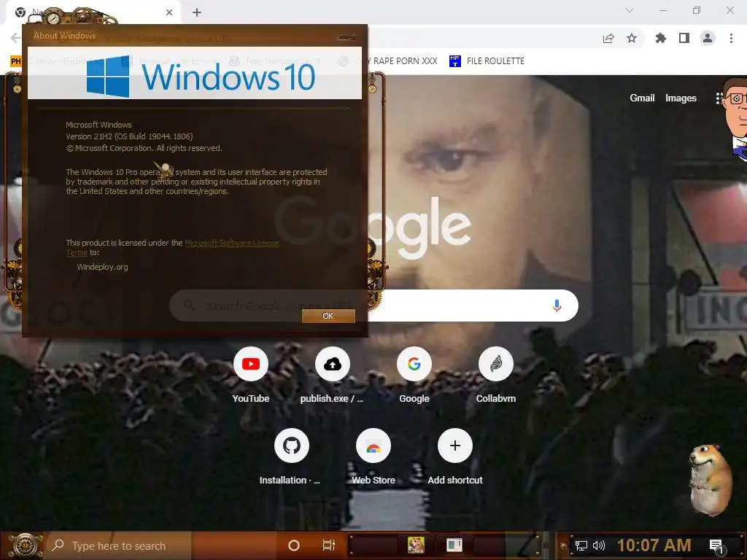Open Task View on taskbar
This screenshot has width=747, height=560.
pos(329,545)
